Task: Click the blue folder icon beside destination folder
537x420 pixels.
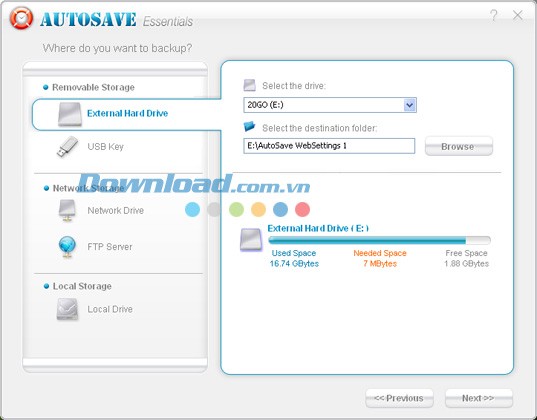Action: (250, 126)
